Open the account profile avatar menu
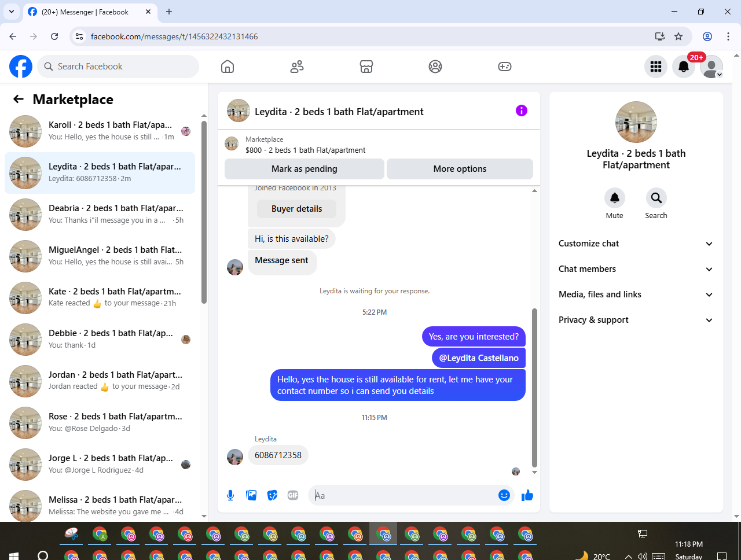Image resolution: width=741 pixels, height=560 pixels. pos(711,67)
